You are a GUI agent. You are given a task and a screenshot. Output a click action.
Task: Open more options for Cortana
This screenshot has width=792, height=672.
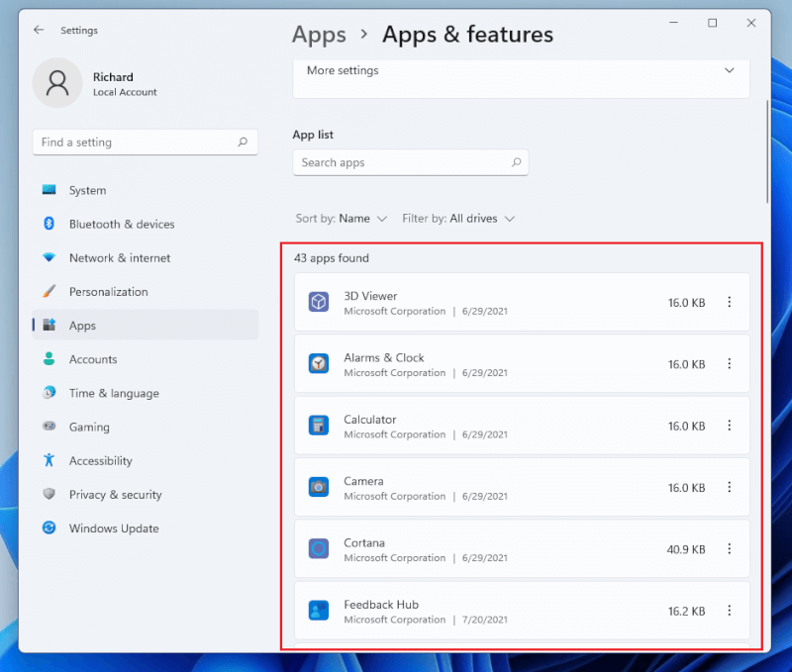click(730, 548)
